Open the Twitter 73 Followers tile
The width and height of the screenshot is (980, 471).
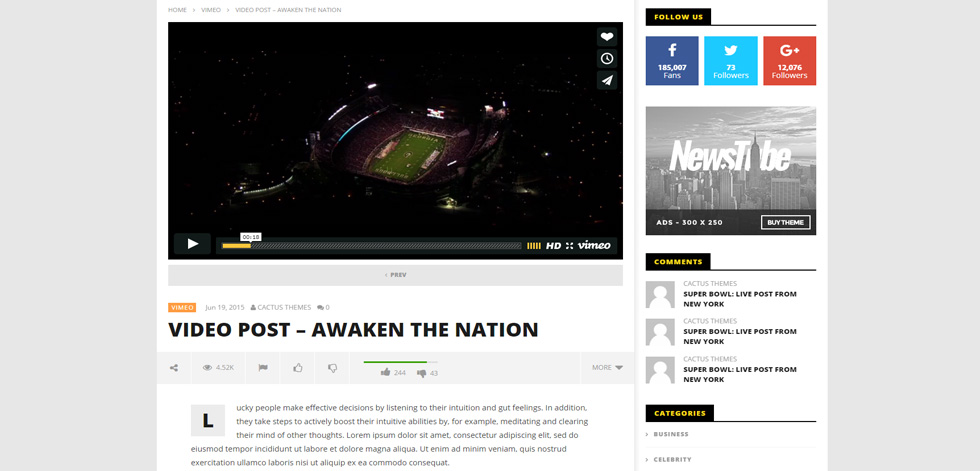pyautogui.click(x=731, y=61)
